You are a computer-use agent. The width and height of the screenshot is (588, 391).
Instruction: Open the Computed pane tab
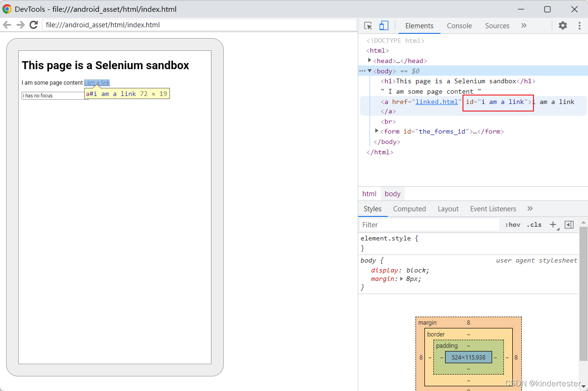pyautogui.click(x=409, y=209)
